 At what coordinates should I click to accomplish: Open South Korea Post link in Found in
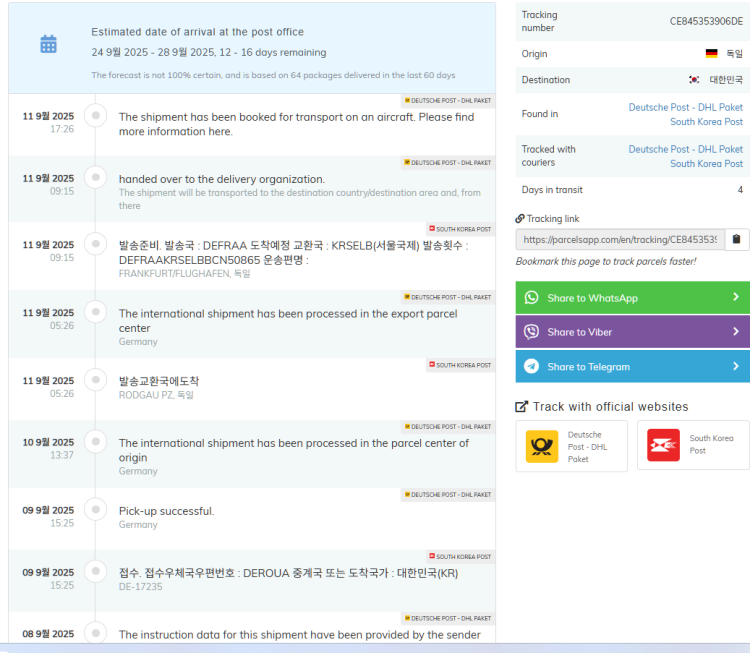click(x=706, y=122)
